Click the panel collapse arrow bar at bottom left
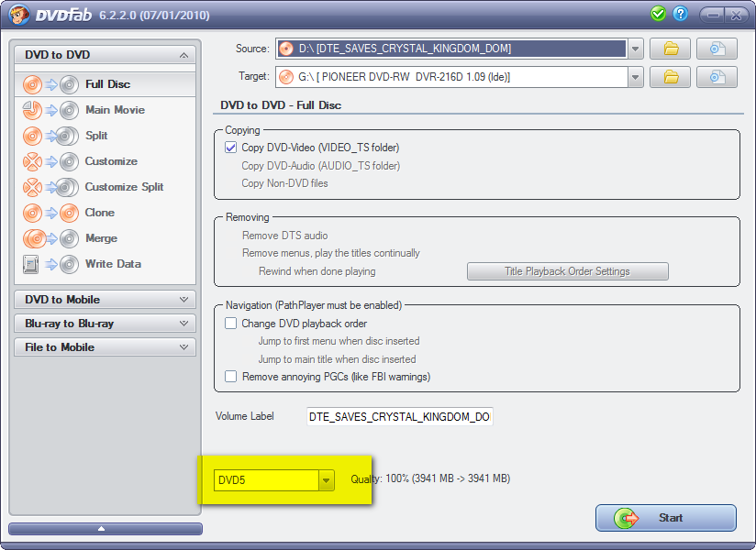The image size is (756, 550). click(x=106, y=529)
